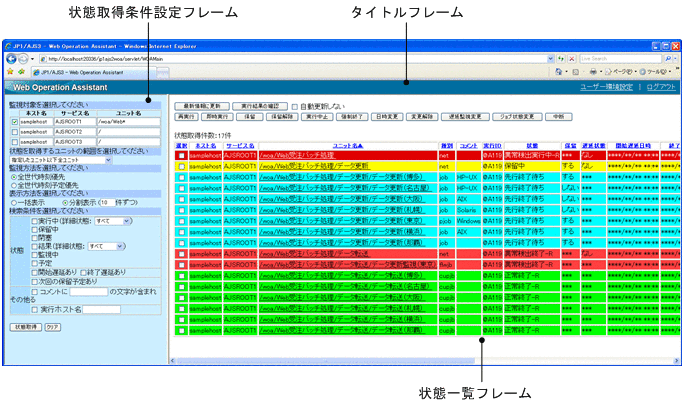Click the 保留解除 button
Screen dimensions: 685x405
pyautogui.click(x=282, y=117)
